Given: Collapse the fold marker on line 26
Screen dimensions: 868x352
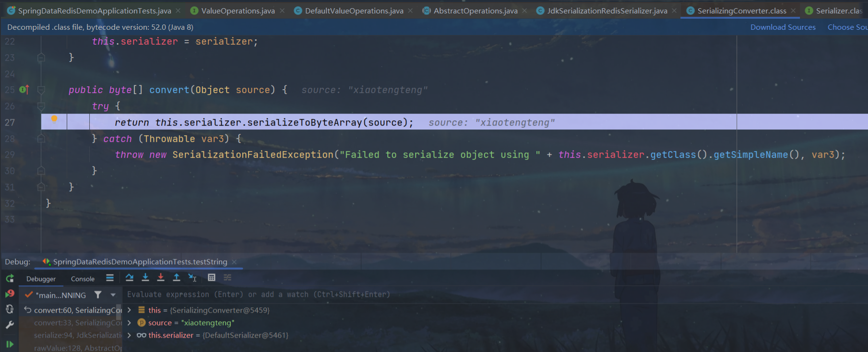Looking at the screenshot, I should pos(41,106).
